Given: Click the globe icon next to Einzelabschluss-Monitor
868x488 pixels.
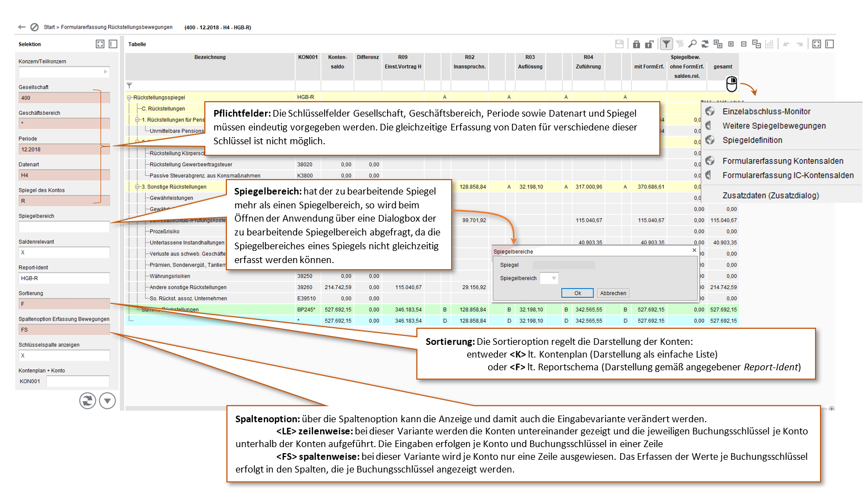Looking at the screenshot, I should (710, 111).
